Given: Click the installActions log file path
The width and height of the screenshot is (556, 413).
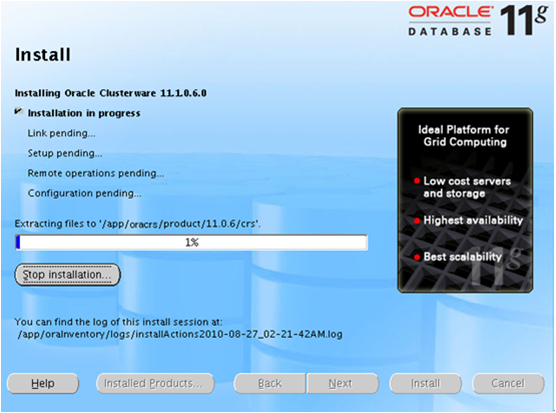Looking at the screenshot, I should 180,334.
